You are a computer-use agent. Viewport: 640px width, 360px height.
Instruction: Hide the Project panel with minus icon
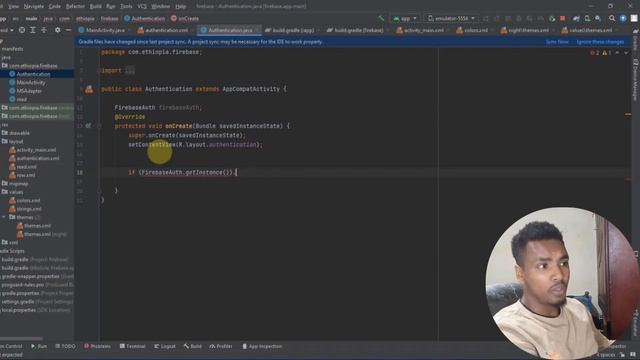pos(68,30)
